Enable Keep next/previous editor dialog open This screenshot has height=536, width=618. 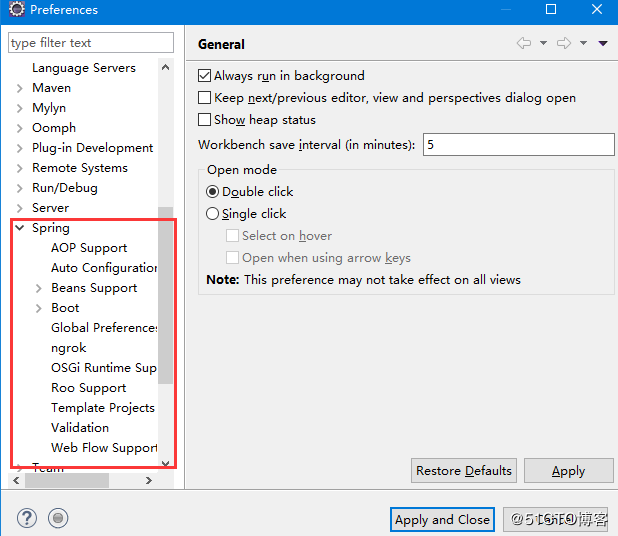(x=204, y=98)
